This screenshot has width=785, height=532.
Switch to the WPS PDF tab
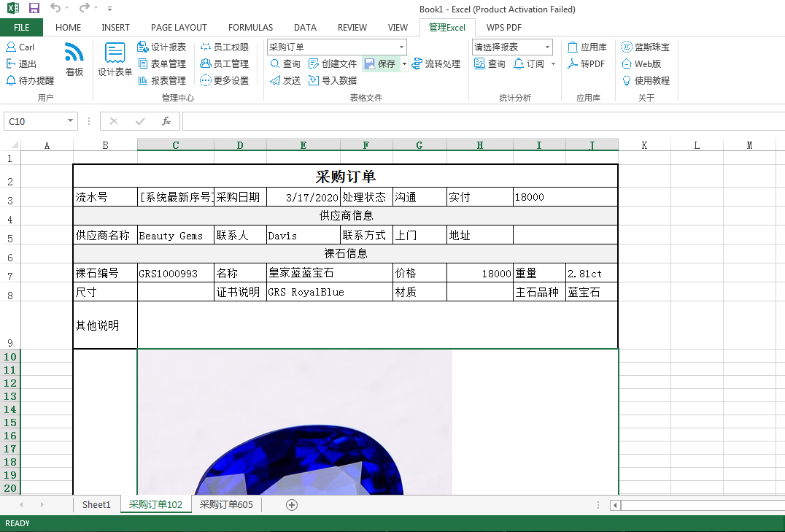tap(503, 28)
